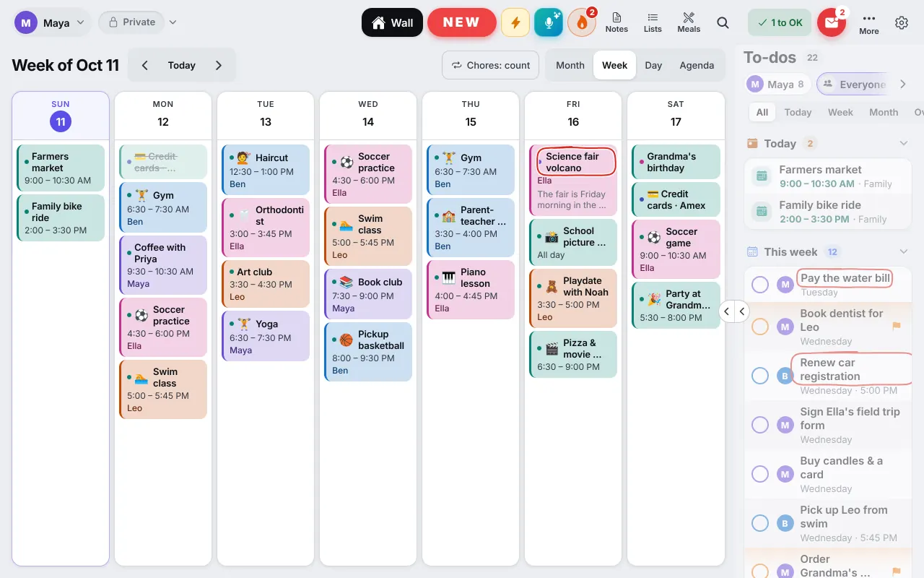Open the Parent-teacher event
Viewport: 924px width, 578px height.
[x=471, y=228]
